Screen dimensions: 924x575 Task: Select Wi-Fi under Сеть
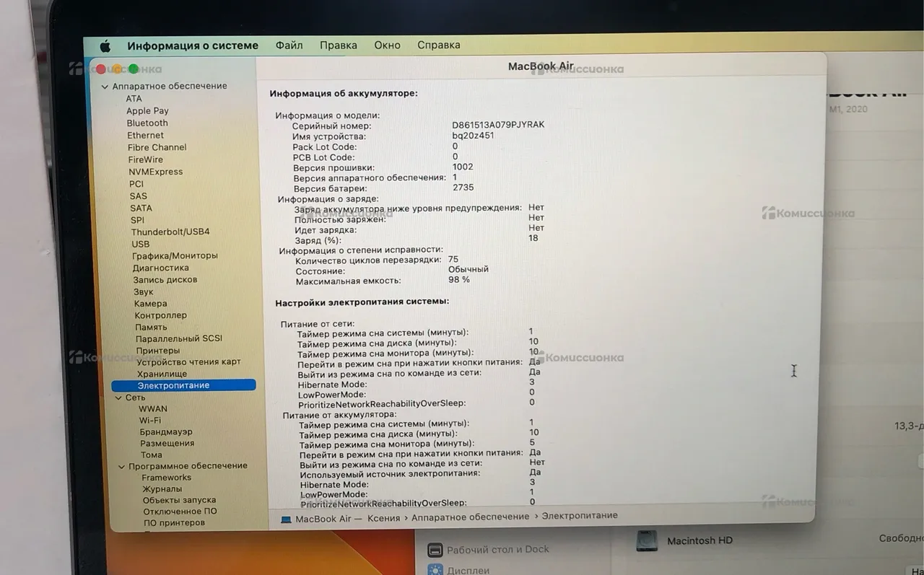(149, 421)
